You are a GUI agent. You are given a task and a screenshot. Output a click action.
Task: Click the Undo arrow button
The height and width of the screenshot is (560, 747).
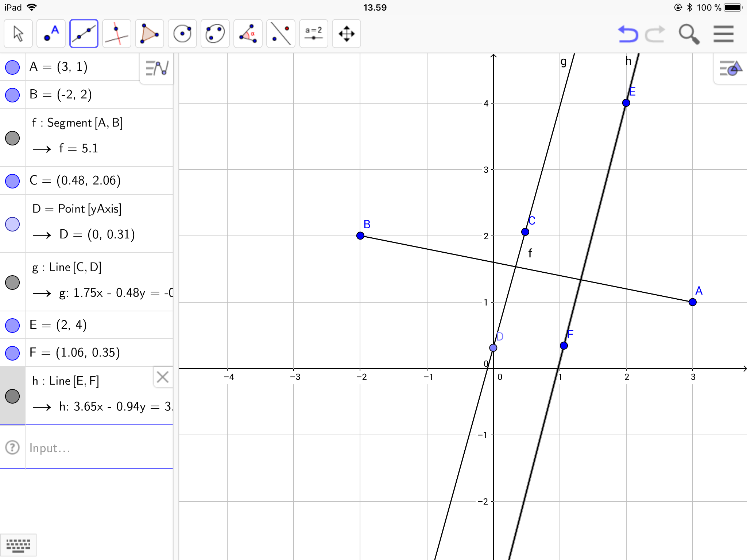628,34
